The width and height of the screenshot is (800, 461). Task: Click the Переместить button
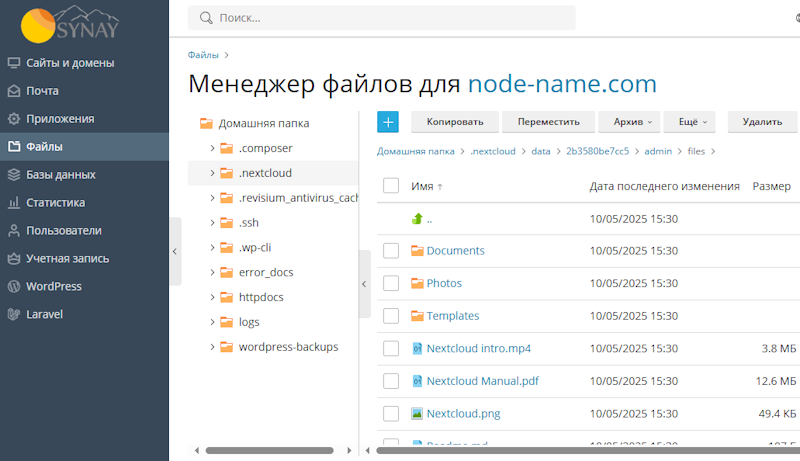pyautogui.click(x=548, y=122)
